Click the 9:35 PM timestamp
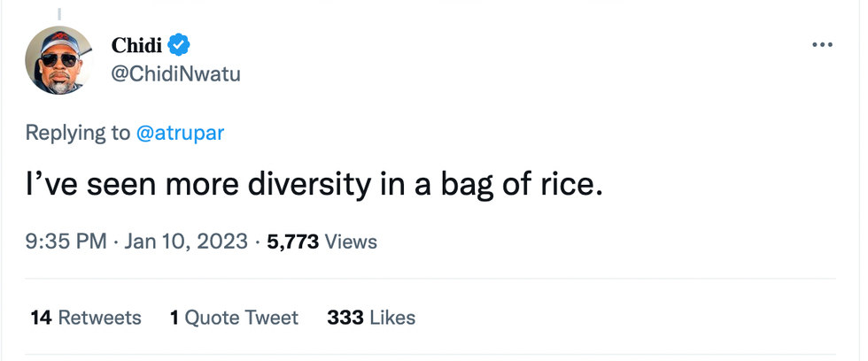Image resolution: width=868 pixels, height=361 pixels. point(66,242)
